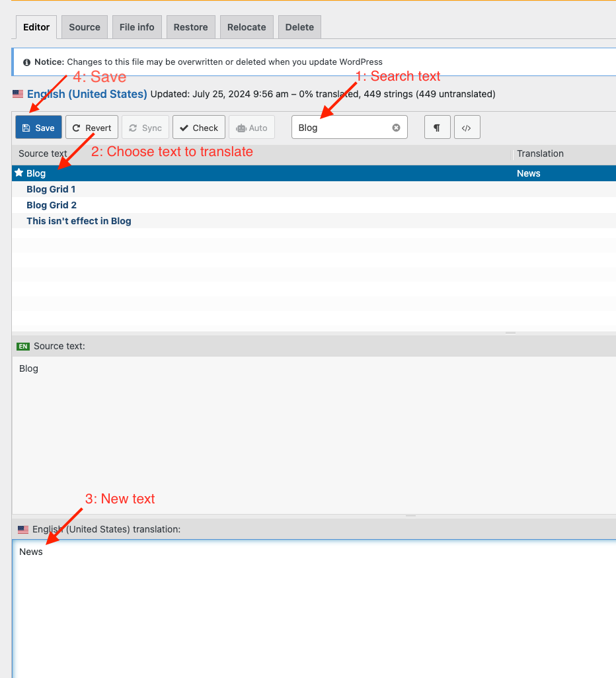Click the English (United States) language link
This screenshot has height=678, width=616.
coord(87,94)
